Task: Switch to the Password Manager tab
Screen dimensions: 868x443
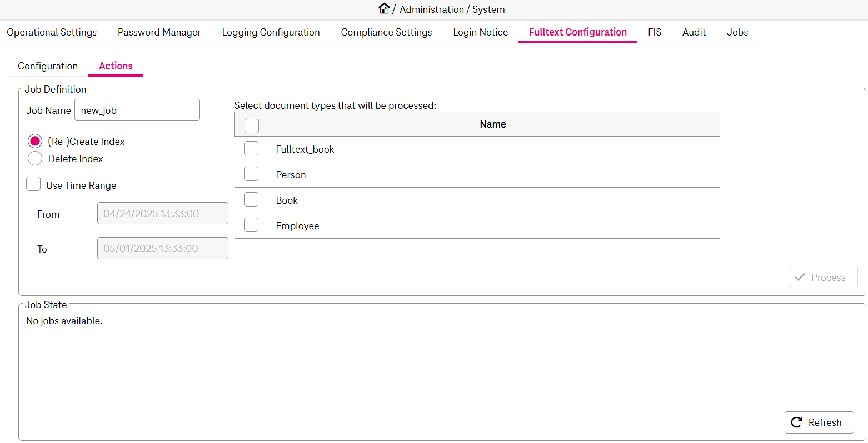Action: [x=159, y=32]
